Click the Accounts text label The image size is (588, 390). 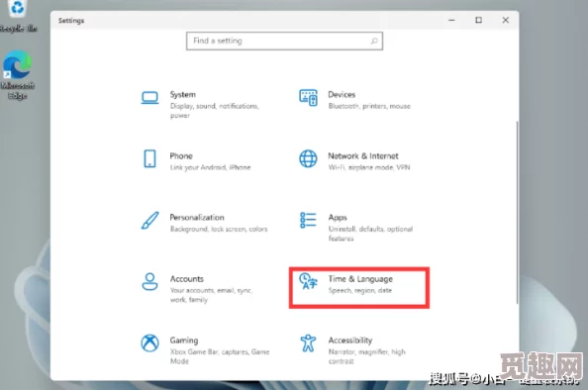(x=187, y=279)
